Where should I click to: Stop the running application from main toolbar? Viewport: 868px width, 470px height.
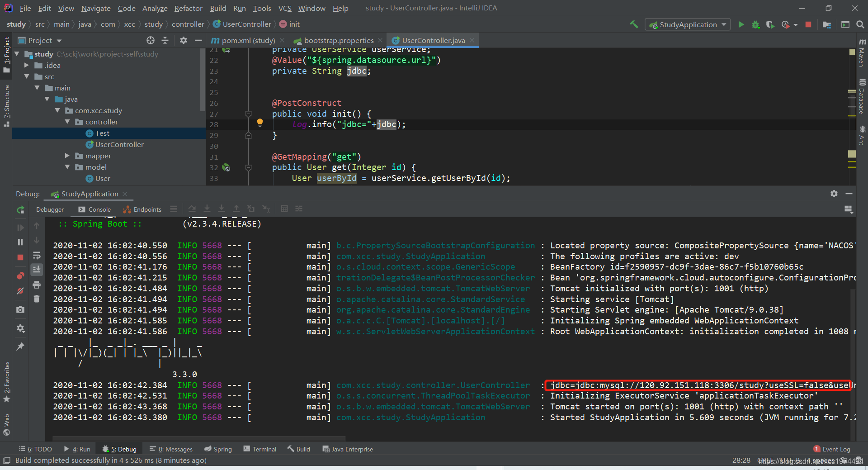click(x=808, y=24)
